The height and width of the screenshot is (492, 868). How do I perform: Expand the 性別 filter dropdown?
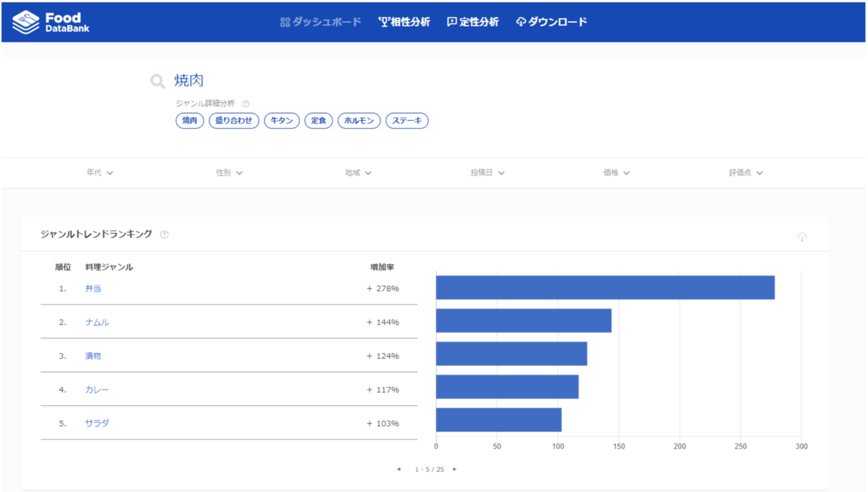click(229, 173)
